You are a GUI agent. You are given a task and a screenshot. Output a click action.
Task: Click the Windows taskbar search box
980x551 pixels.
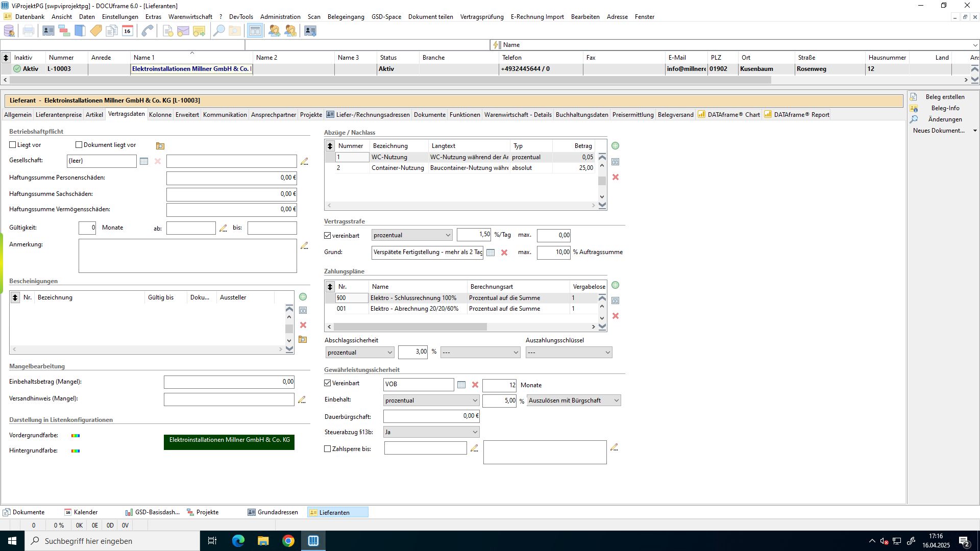tap(112, 541)
